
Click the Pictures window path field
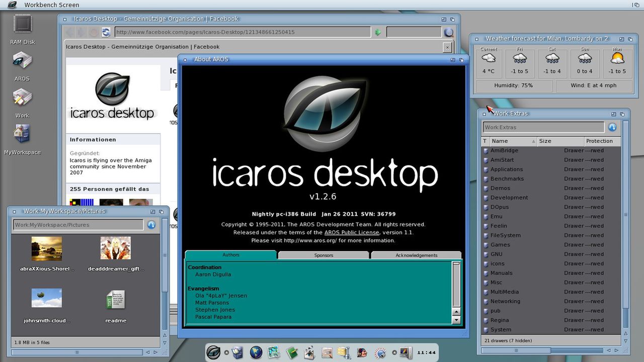click(x=78, y=225)
